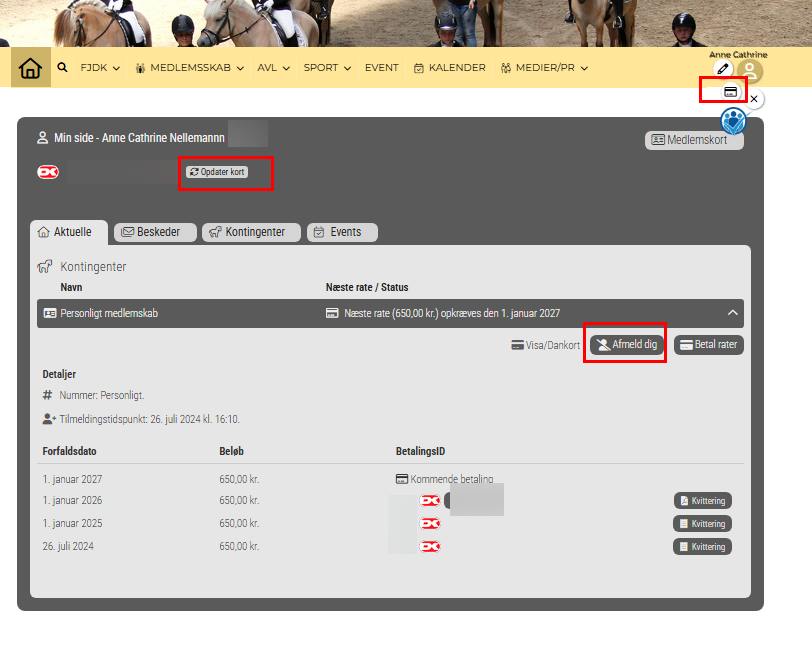Image resolution: width=812 pixels, height=656 pixels.
Task: Close the profile popup with X
Action: tap(754, 99)
